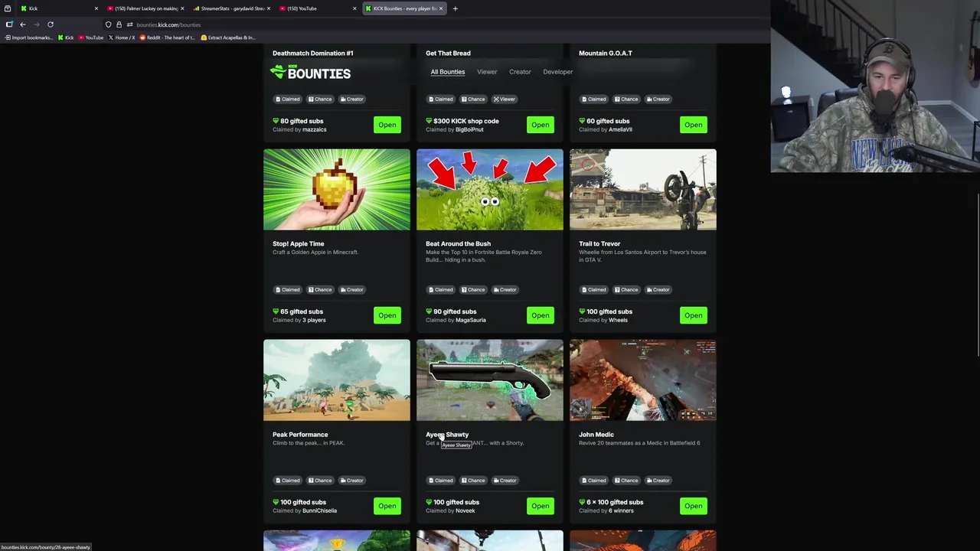This screenshot has width=980, height=551.
Task: Open the John Medic bounty
Action: pos(693,506)
